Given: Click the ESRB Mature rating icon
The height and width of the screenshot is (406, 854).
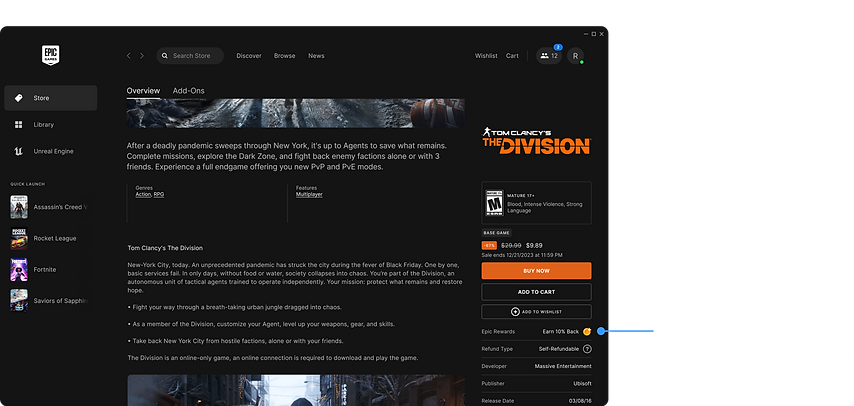Looking at the screenshot, I should point(495,203).
